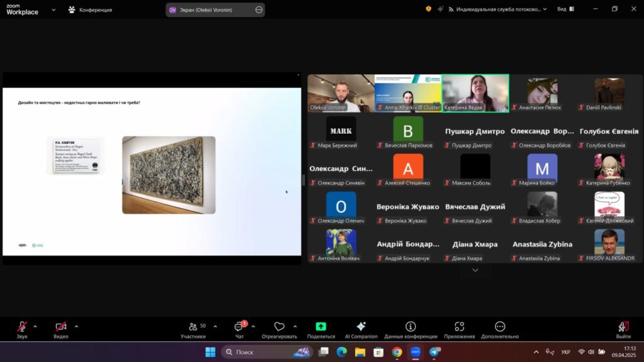
Task: Select Daniil Pavlinski's participant tile
Action: (x=609, y=93)
